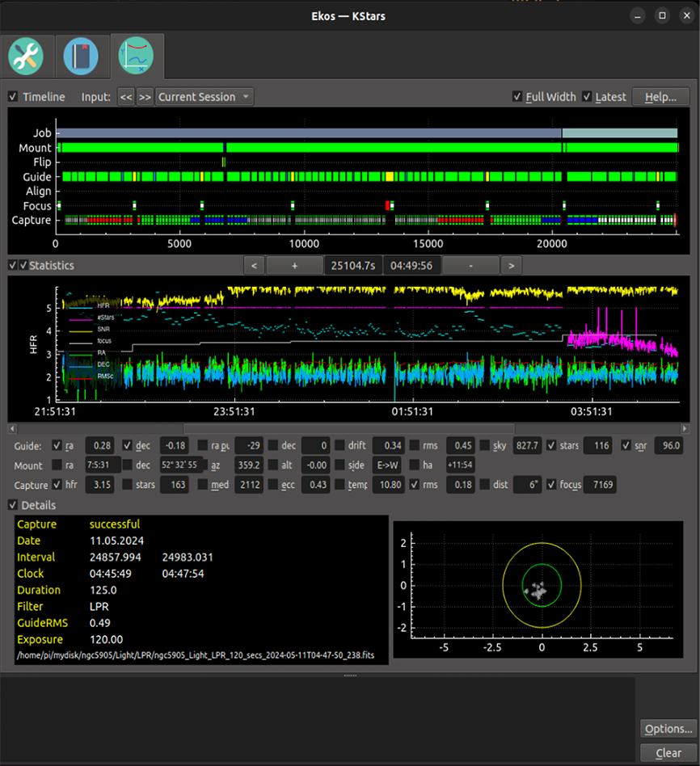The width and height of the screenshot is (700, 766).
Task: Switch to the logbook module icon tab
Action: click(x=82, y=55)
